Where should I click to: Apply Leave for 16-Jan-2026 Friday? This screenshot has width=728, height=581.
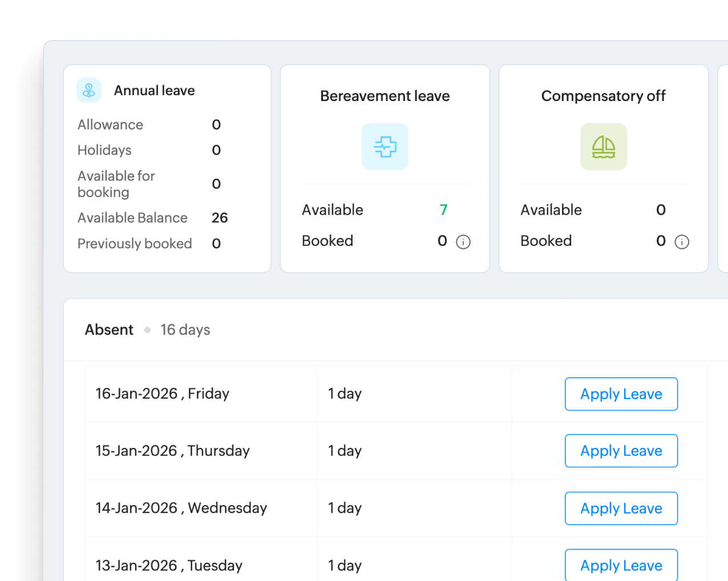pos(621,394)
